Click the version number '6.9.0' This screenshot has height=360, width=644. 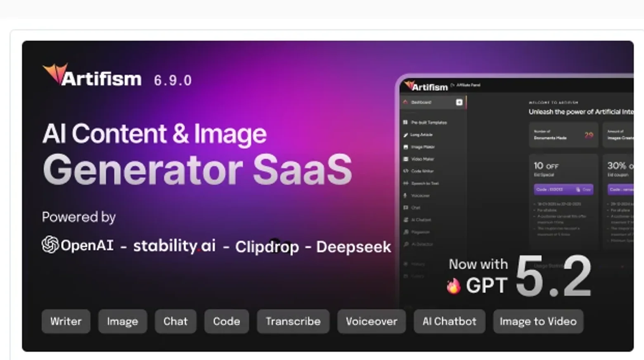pyautogui.click(x=173, y=80)
